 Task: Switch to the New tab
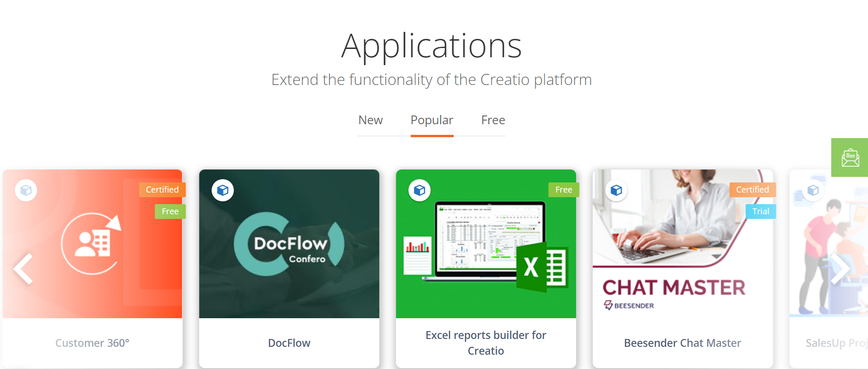(x=370, y=120)
